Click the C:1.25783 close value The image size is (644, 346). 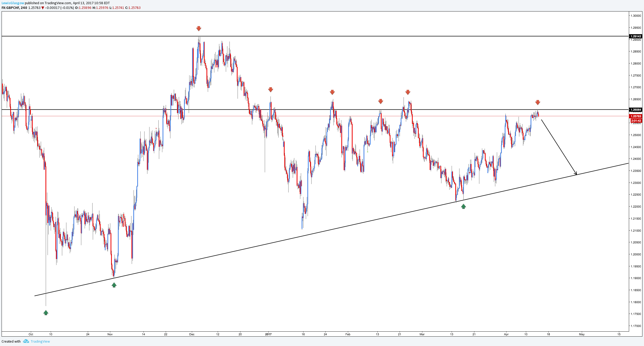133,8
